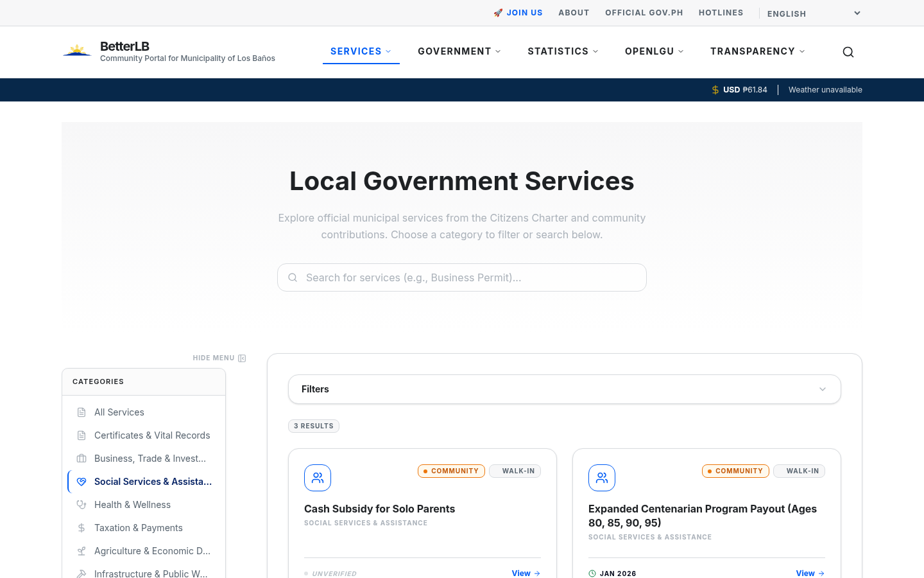
Task: Select Health & Wellness category
Action: (144, 505)
